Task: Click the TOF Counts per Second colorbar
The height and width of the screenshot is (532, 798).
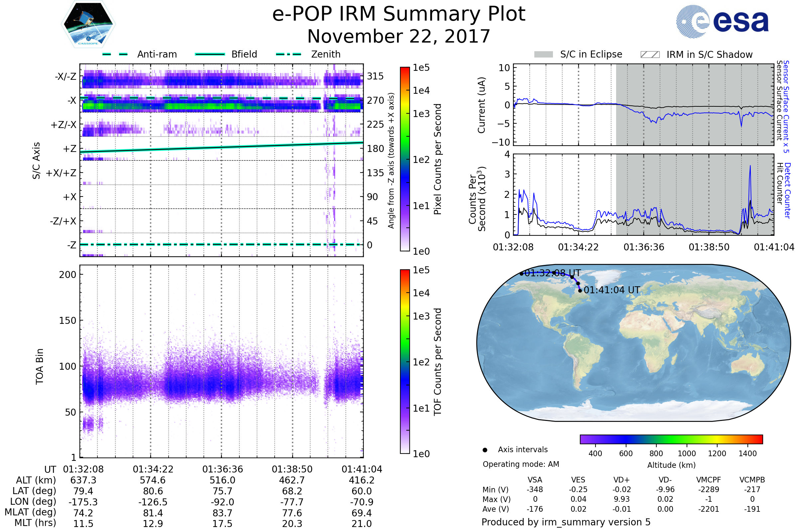Action: coord(405,361)
